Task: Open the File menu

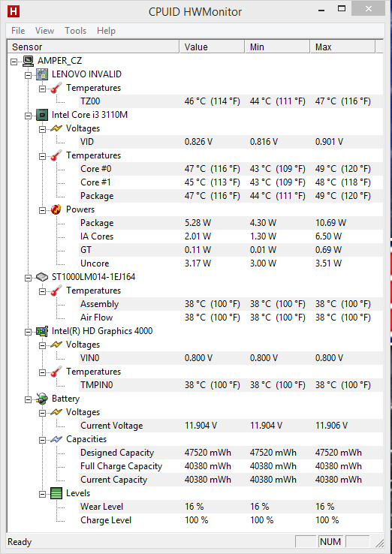Action: coord(18,31)
